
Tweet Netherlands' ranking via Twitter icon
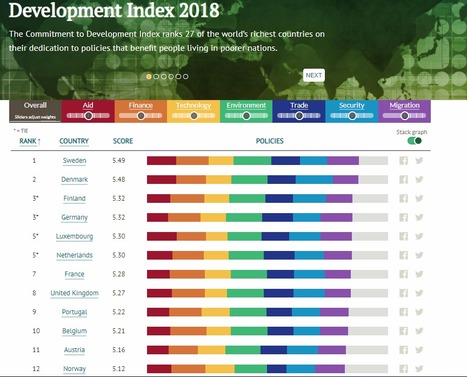tap(419, 255)
